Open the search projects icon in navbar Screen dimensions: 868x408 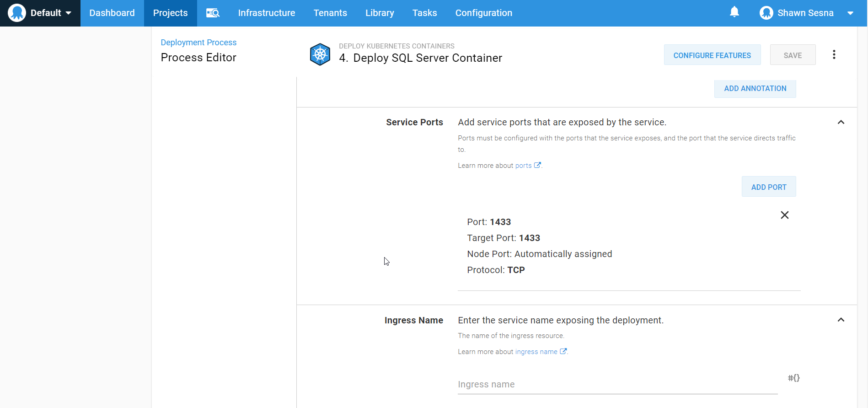213,13
